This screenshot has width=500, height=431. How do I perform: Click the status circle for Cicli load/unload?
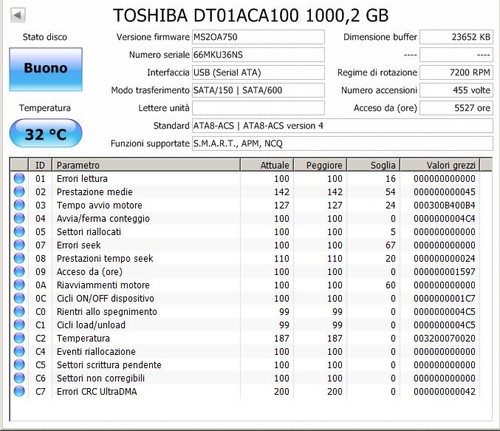point(19,325)
